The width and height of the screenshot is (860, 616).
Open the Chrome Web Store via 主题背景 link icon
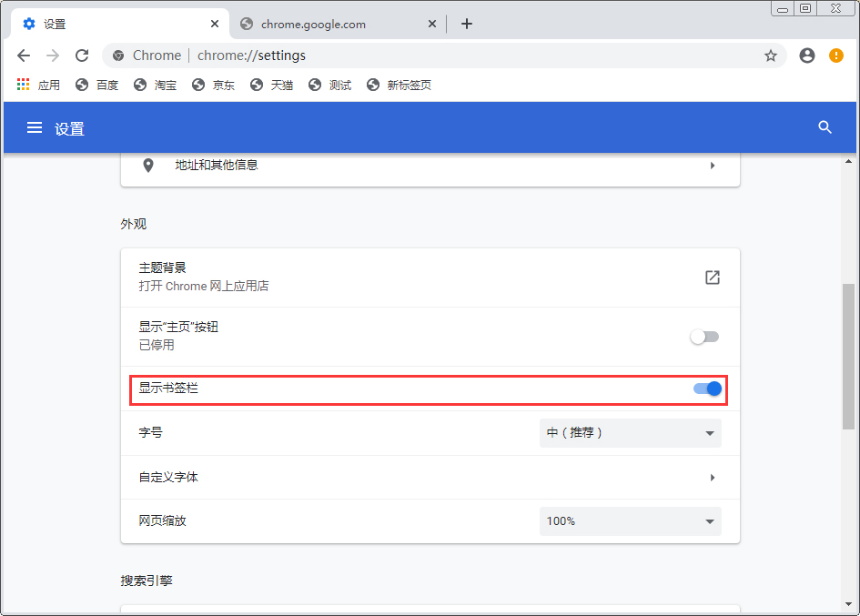pos(712,277)
